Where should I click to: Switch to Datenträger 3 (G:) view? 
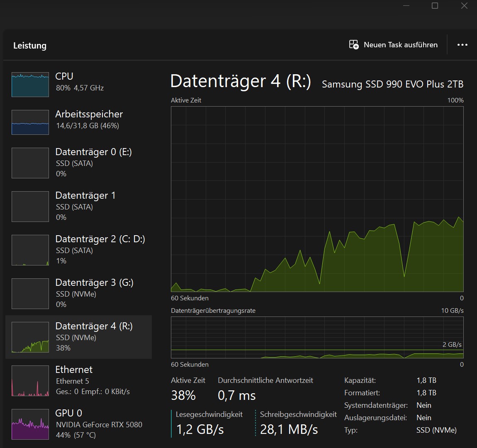[x=94, y=293]
